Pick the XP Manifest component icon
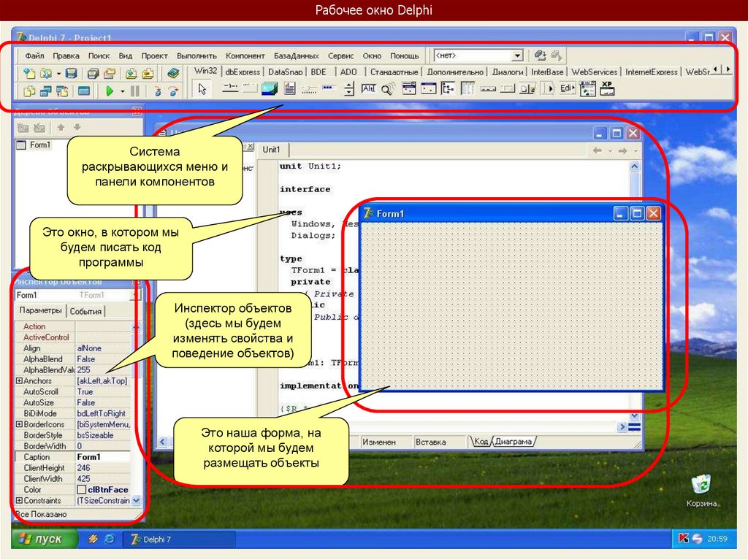 pos(606,89)
